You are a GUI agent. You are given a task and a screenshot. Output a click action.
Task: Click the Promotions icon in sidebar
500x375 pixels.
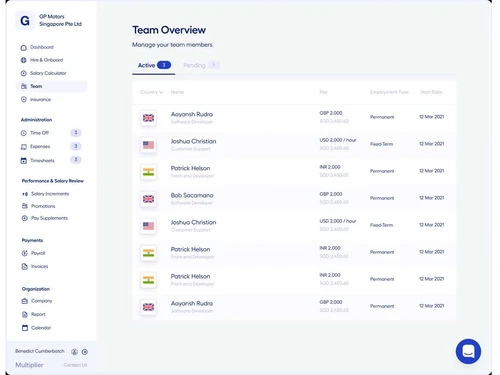click(x=25, y=206)
